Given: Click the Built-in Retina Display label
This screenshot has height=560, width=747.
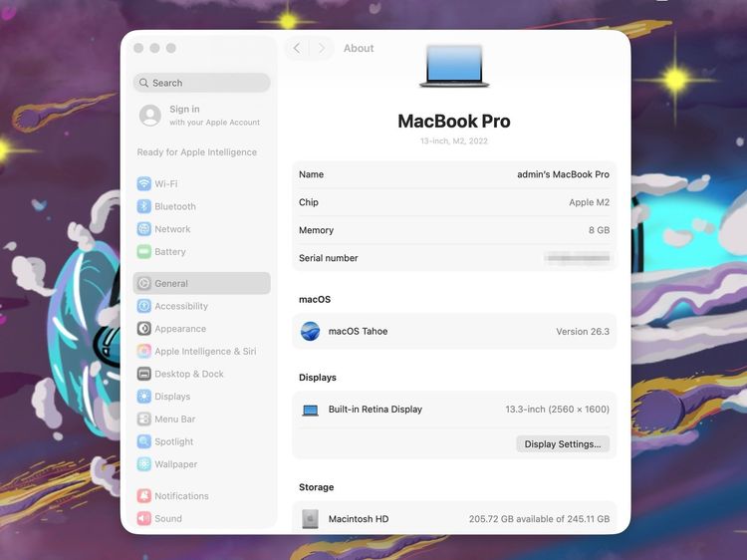Looking at the screenshot, I should (x=375, y=410).
